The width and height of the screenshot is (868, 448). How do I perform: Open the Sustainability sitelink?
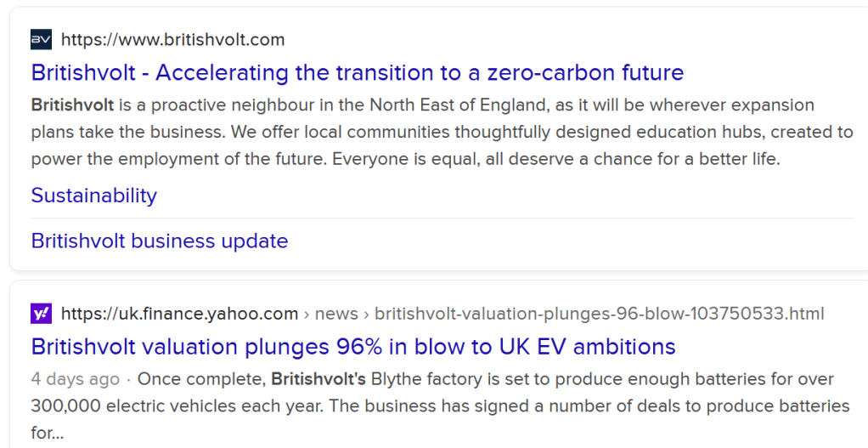tap(94, 196)
